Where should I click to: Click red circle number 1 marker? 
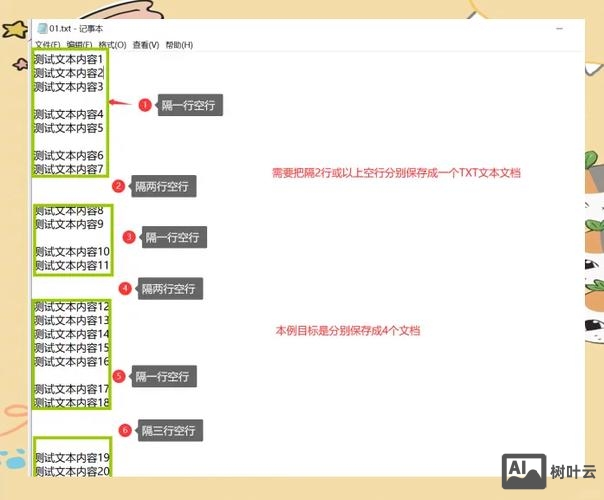pyautogui.click(x=145, y=105)
